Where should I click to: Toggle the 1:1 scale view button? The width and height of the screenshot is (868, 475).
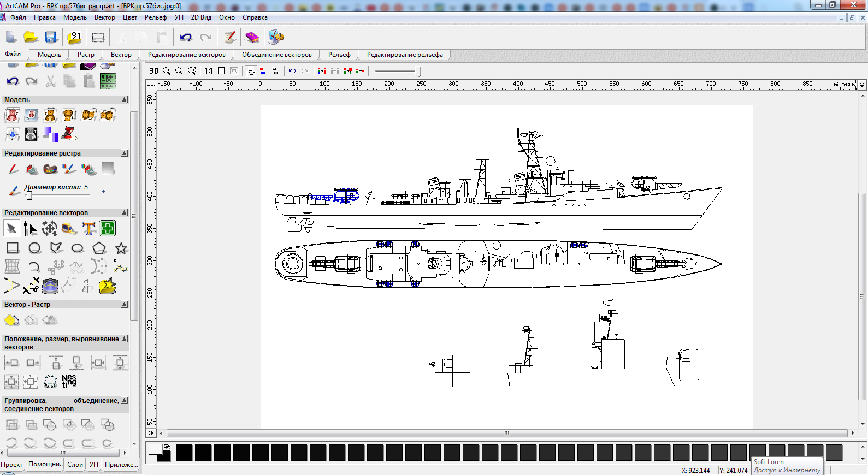[x=209, y=71]
